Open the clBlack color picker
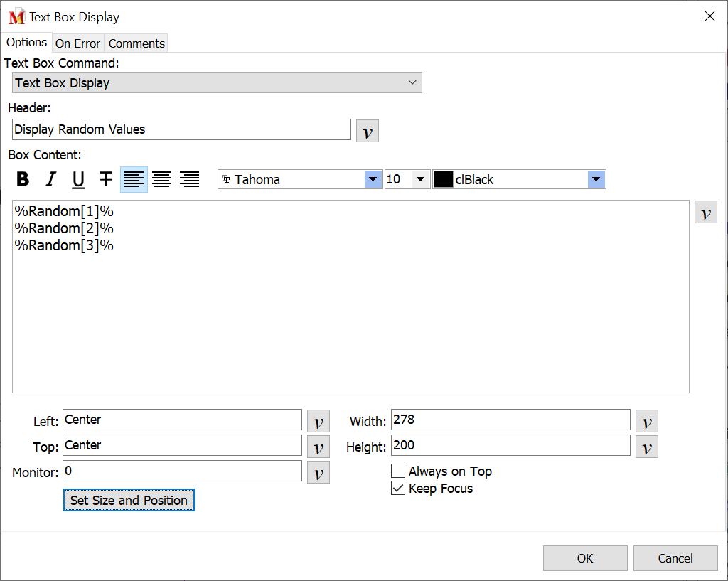The image size is (728, 581). (x=596, y=180)
